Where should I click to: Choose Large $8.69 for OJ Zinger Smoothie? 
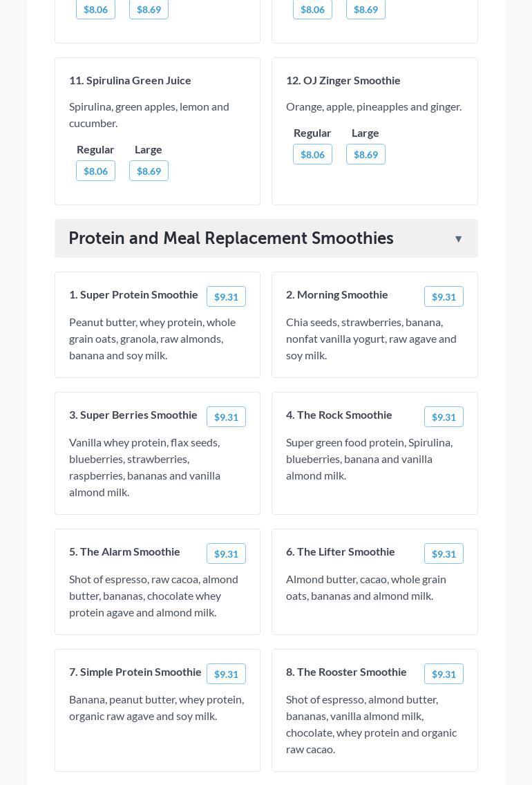click(365, 154)
